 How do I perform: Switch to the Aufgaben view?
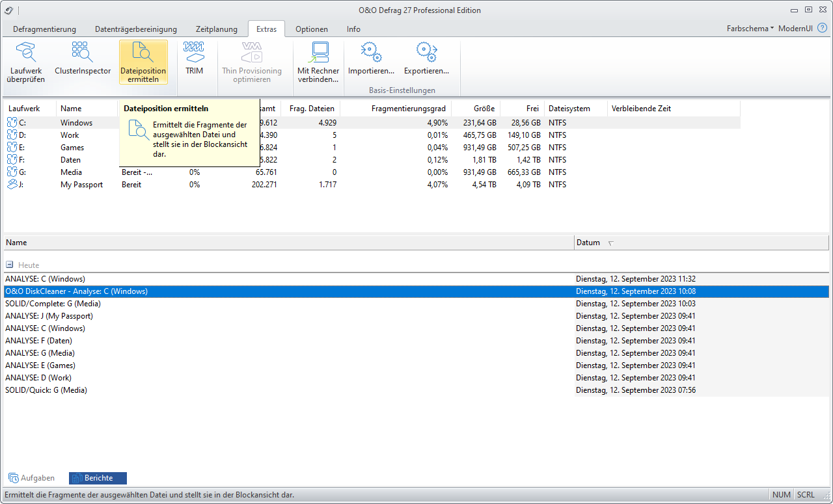point(31,478)
